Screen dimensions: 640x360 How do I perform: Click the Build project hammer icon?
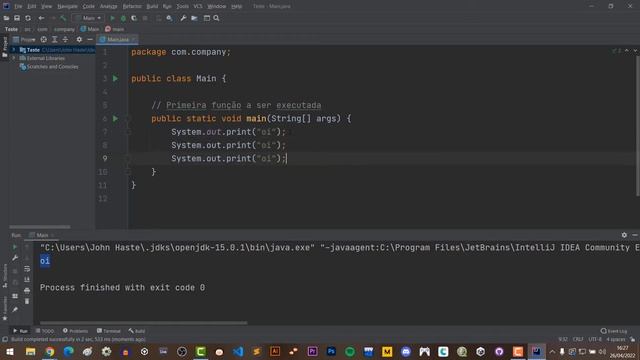pos(63,18)
